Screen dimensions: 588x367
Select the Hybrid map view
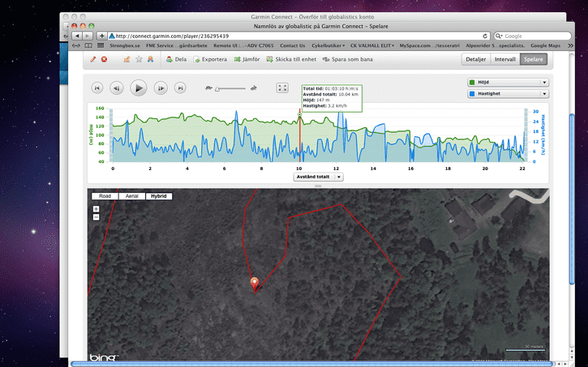click(x=159, y=196)
